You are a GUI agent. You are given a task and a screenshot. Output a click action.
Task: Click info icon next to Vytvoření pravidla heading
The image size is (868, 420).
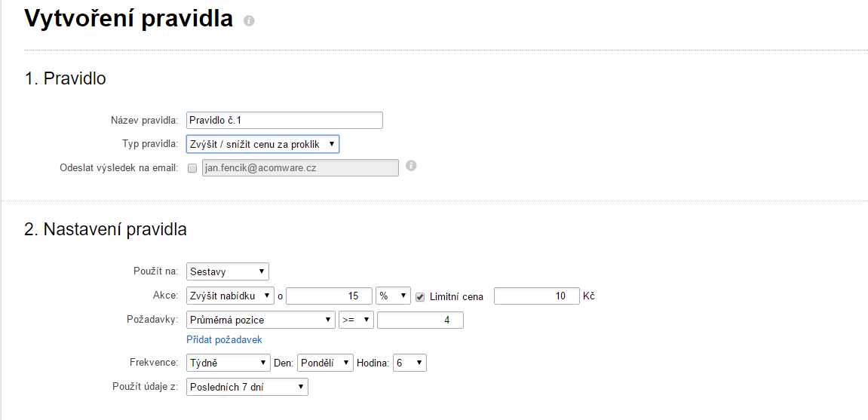coord(249,21)
